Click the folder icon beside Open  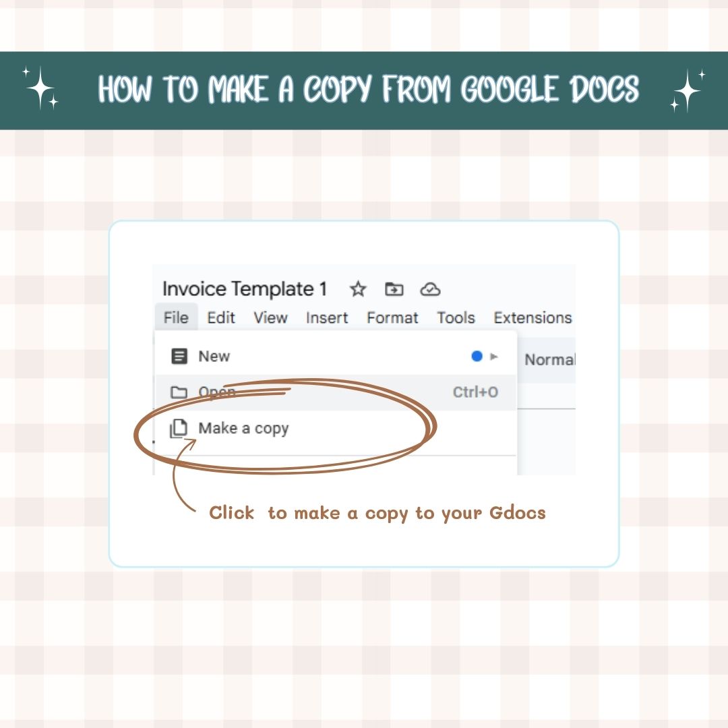[x=179, y=392]
